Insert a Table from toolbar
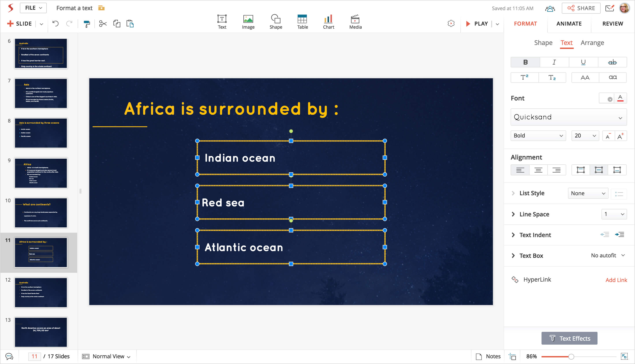 302,22
